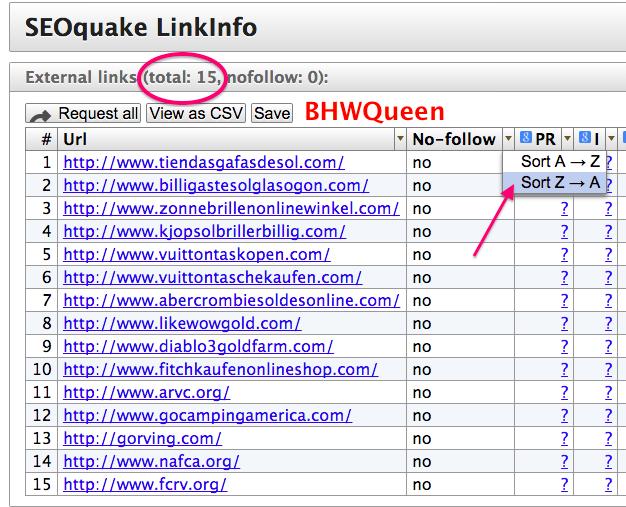Visit the zonnebrillenonlinewinkel.com link
This screenshot has width=626, height=507.
tap(231, 209)
